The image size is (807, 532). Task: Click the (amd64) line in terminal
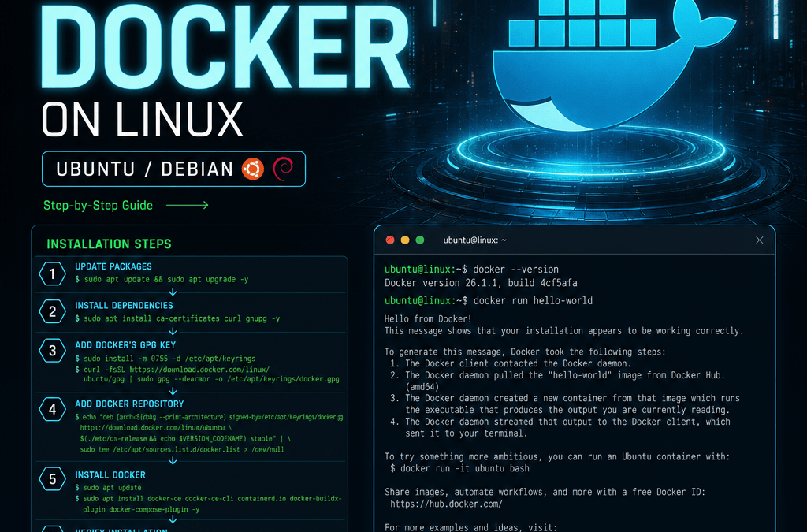[x=422, y=387]
